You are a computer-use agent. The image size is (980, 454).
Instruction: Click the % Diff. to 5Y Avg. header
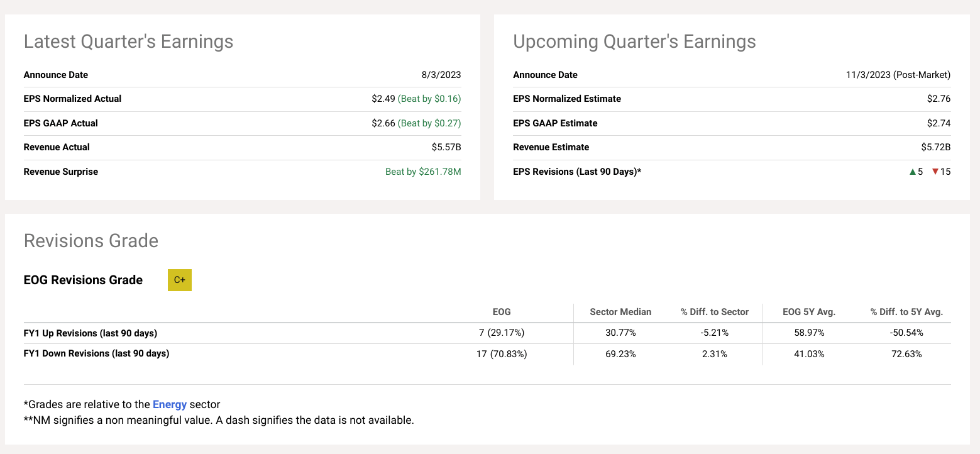[x=906, y=312]
